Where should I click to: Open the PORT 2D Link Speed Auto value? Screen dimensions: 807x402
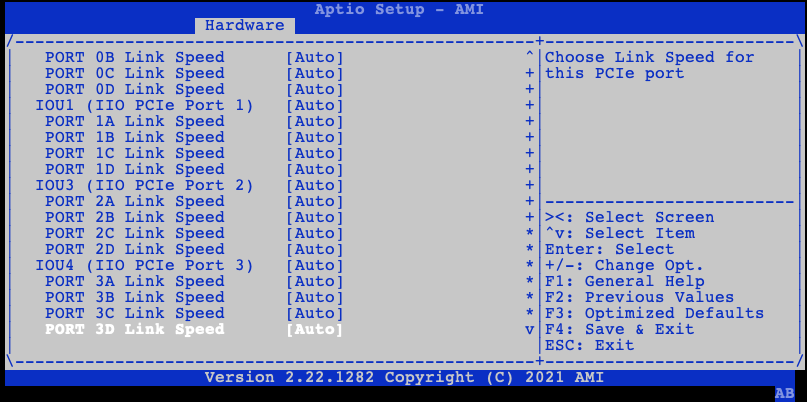click(x=314, y=249)
